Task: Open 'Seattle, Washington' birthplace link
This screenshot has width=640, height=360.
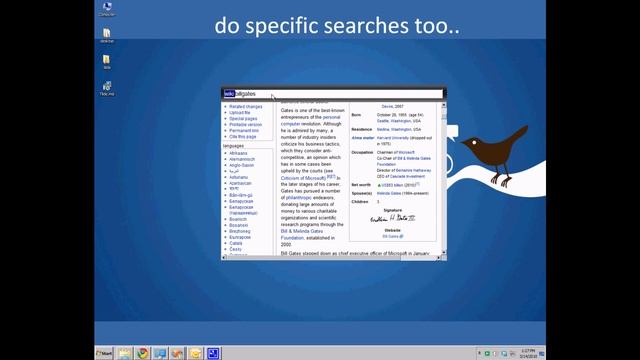Action: 394,121
